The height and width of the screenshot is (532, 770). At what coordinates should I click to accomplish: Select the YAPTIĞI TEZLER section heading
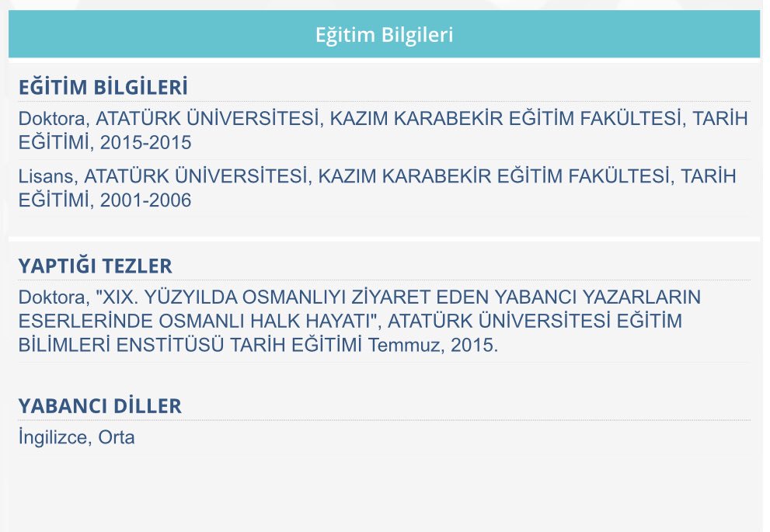click(x=96, y=266)
